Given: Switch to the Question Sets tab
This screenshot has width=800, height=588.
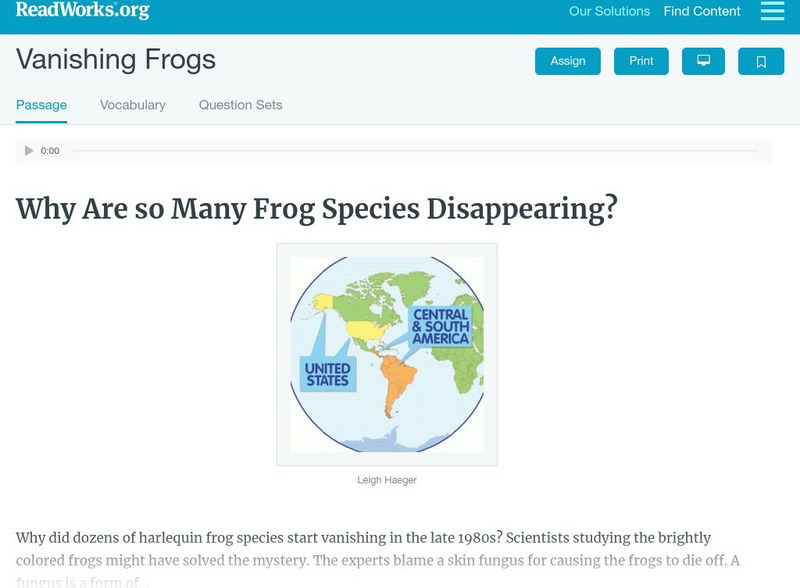Looking at the screenshot, I should (241, 105).
